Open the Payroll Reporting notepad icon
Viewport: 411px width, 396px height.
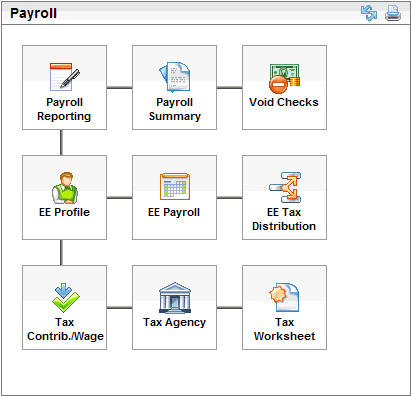[x=65, y=77]
